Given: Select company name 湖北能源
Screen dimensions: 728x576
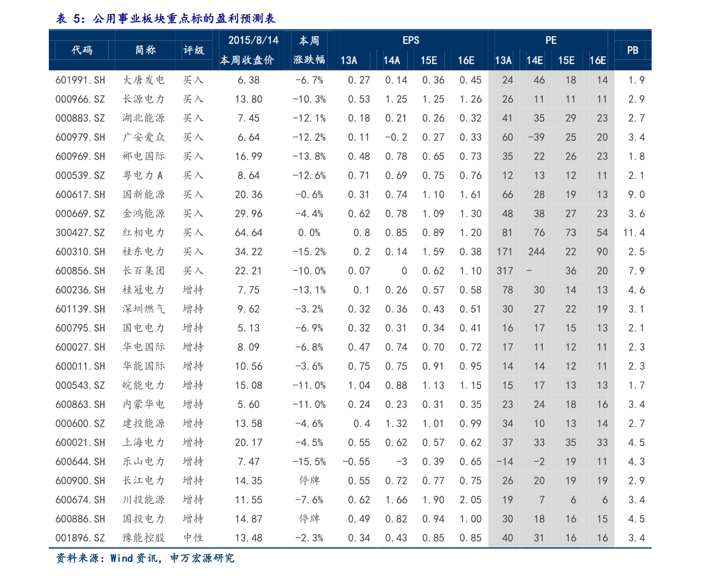Looking at the screenshot, I should tap(144, 118).
